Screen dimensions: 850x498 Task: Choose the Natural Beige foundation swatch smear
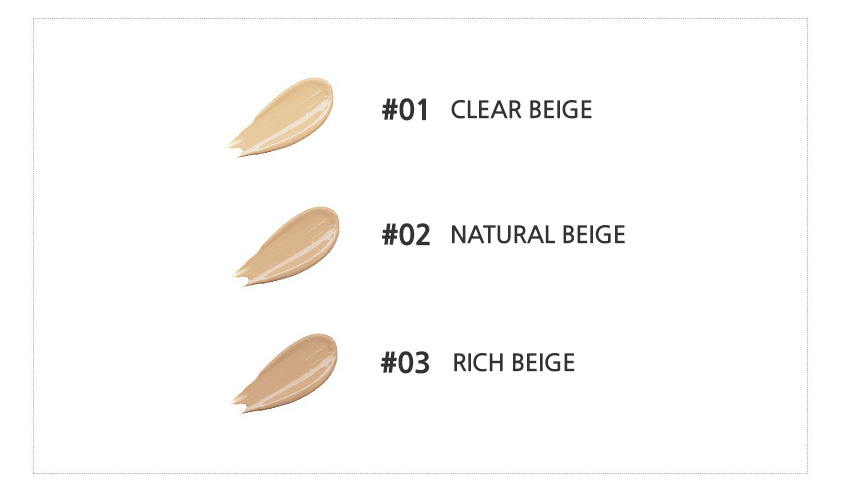(x=287, y=246)
